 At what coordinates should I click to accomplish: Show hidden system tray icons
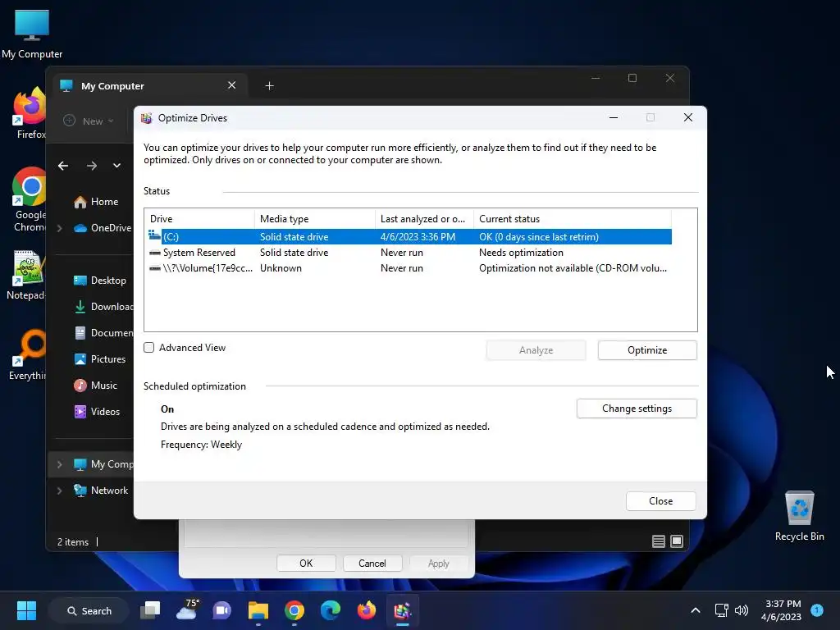point(696,610)
